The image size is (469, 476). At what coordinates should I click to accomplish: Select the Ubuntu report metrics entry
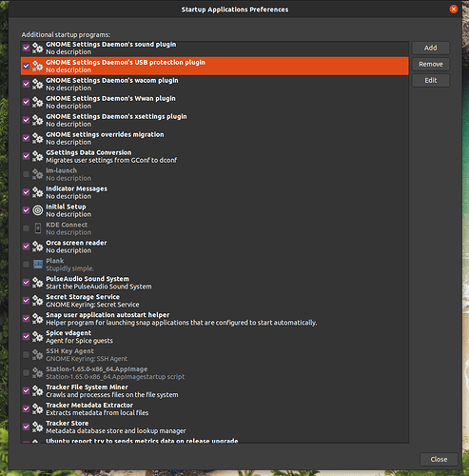tap(215, 441)
